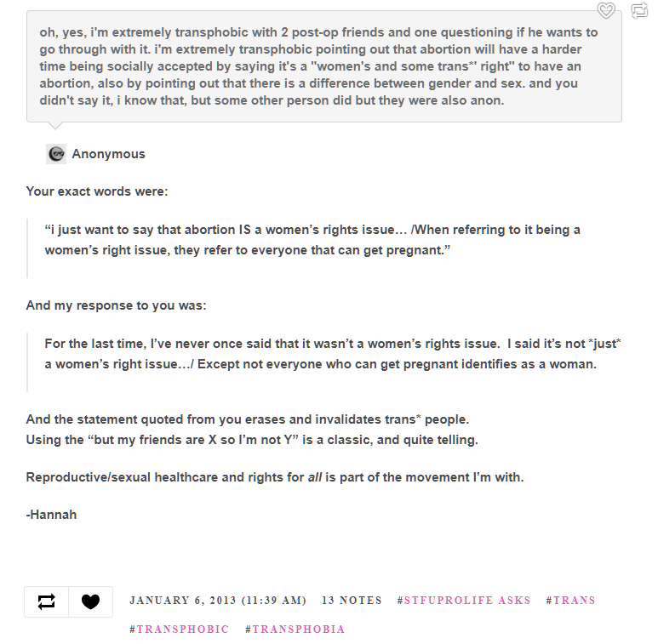Click the quote starting "i just want to say"
Viewport: 658px width, 644px height.
(312, 240)
